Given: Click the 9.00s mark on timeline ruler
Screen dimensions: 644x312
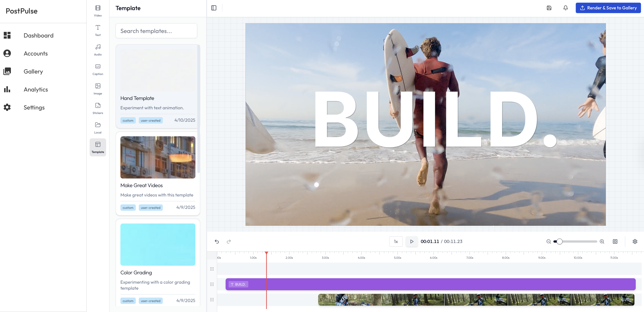Looking at the screenshot, I should tap(542, 257).
